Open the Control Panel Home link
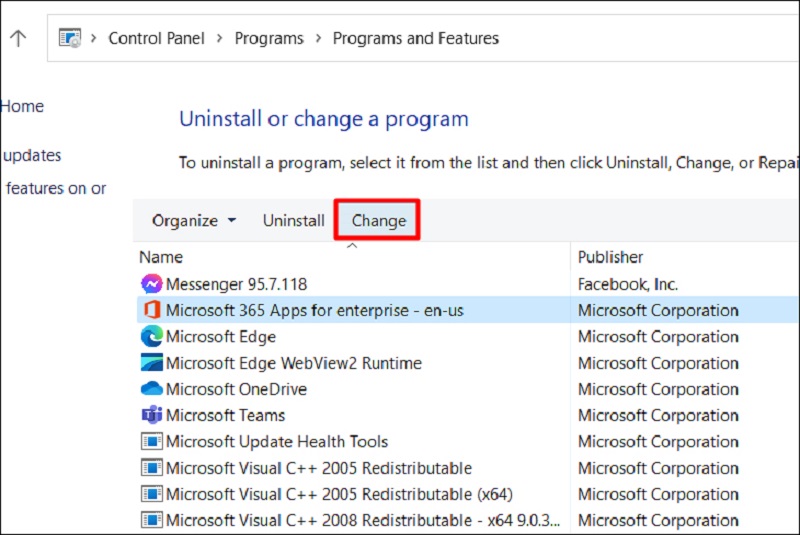 coord(22,106)
